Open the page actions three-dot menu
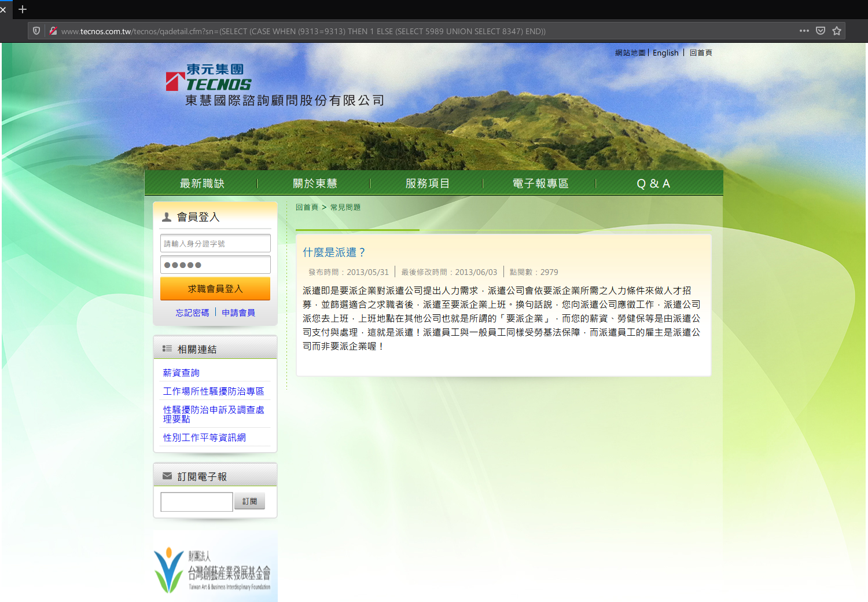Screen dimensions: 868x602 pos(804,31)
